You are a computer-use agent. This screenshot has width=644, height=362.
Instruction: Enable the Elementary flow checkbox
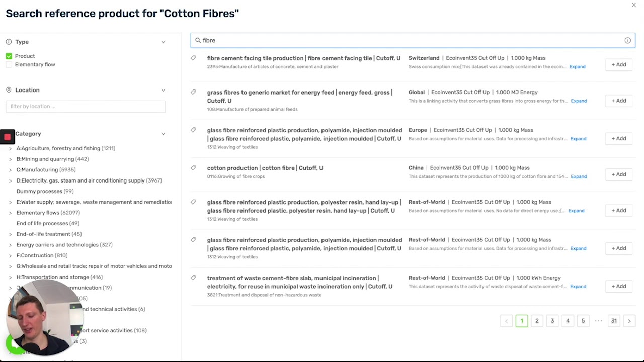pyautogui.click(x=9, y=65)
